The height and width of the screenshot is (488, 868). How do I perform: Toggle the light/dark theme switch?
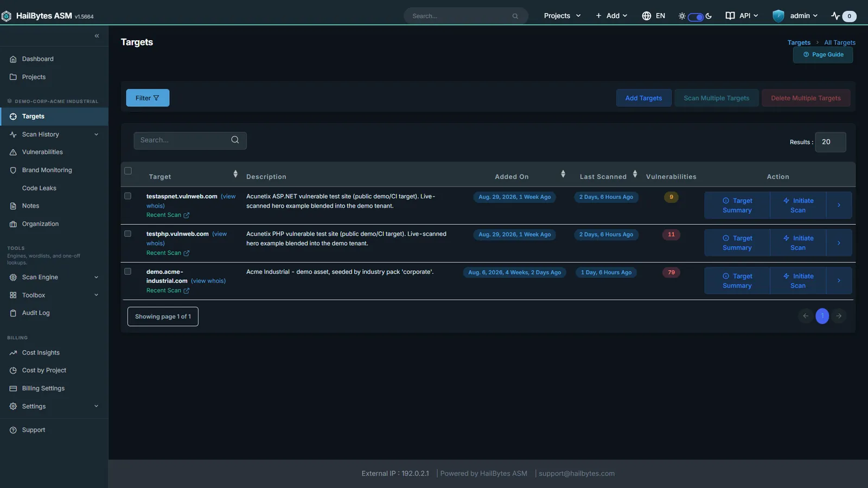695,17
